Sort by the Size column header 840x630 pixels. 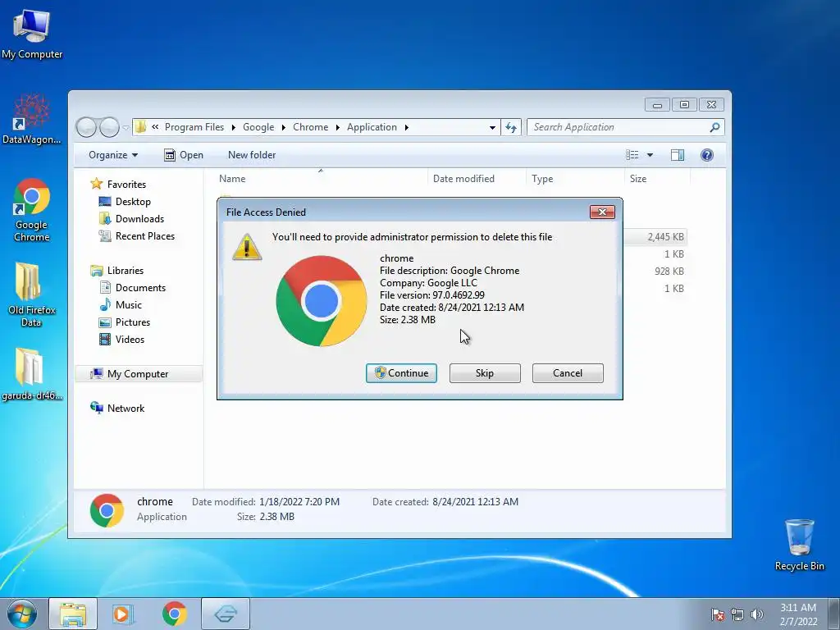point(657,179)
